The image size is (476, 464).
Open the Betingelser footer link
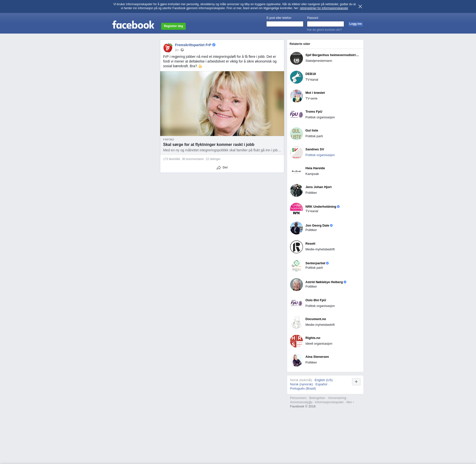317,398
